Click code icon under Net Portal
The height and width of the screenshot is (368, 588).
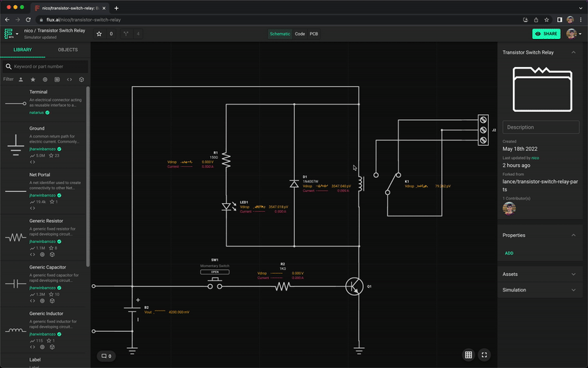[32, 208]
